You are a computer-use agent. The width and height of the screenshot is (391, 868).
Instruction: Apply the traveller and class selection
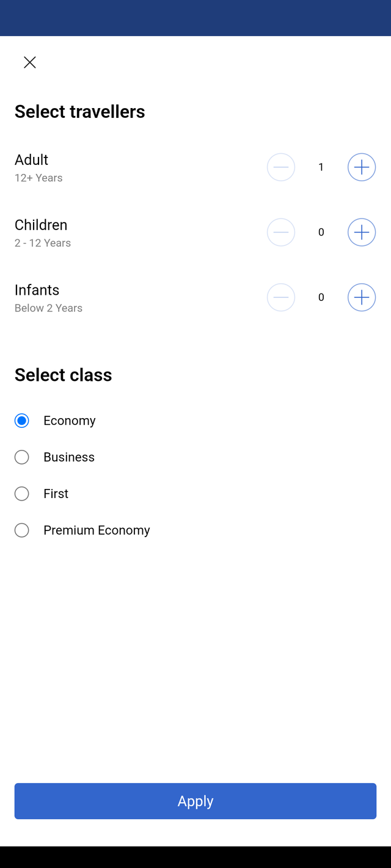(195, 801)
